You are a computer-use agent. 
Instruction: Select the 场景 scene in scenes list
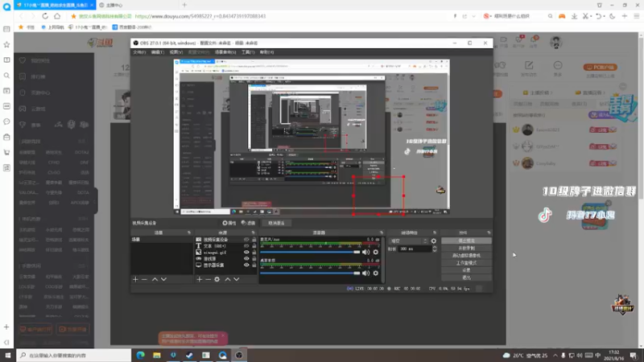162,239
